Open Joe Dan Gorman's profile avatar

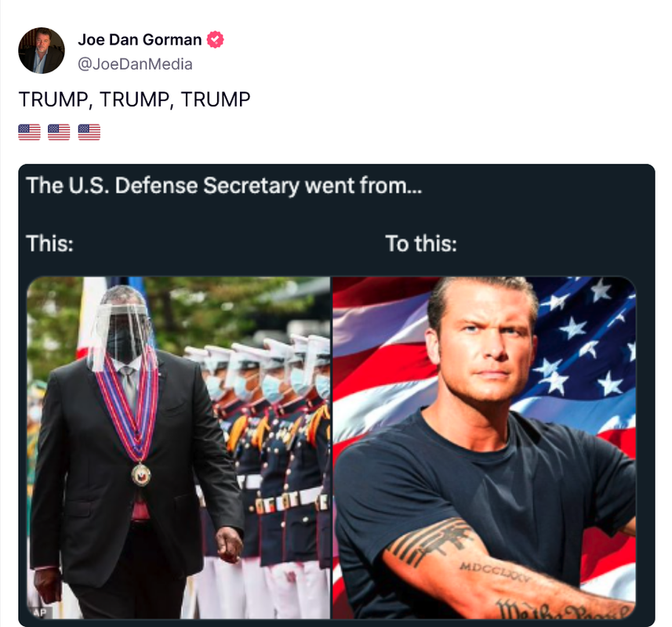[41, 50]
